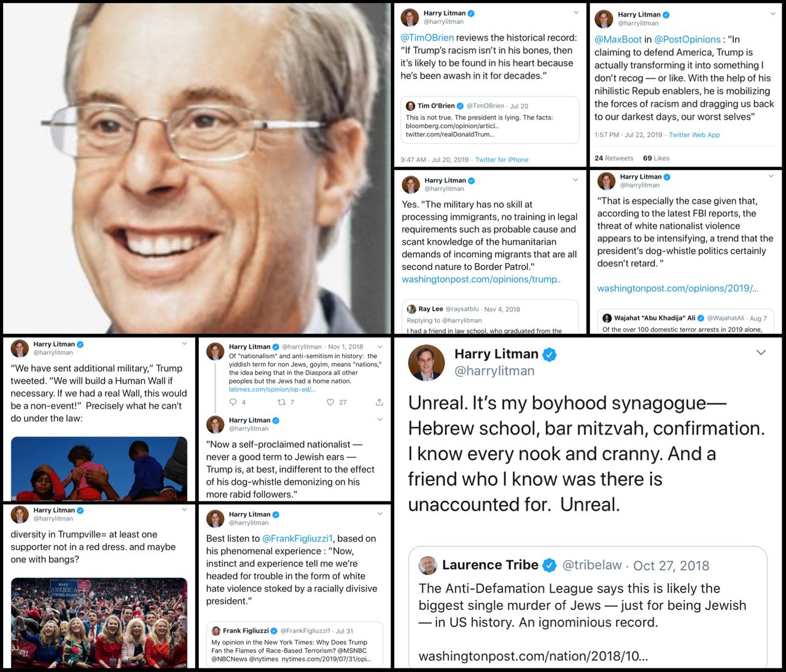Click share icon under the Nov 1 tweet

point(379,402)
